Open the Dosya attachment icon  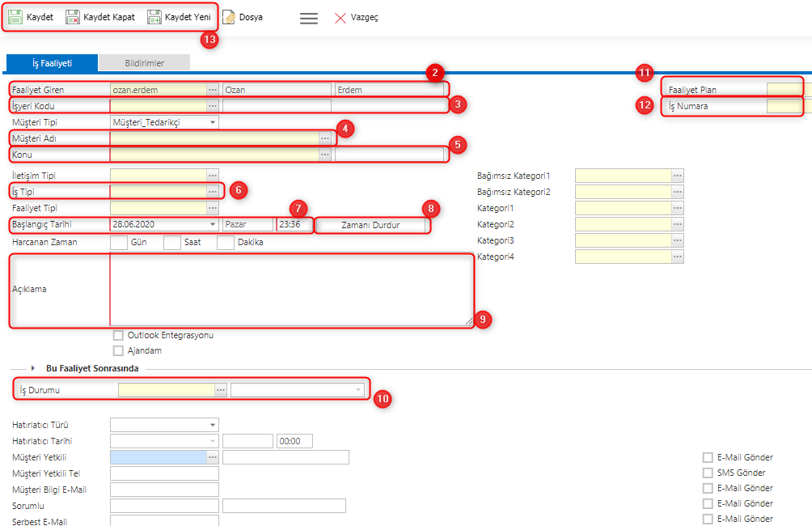pyautogui.click(x=229, y=15)
